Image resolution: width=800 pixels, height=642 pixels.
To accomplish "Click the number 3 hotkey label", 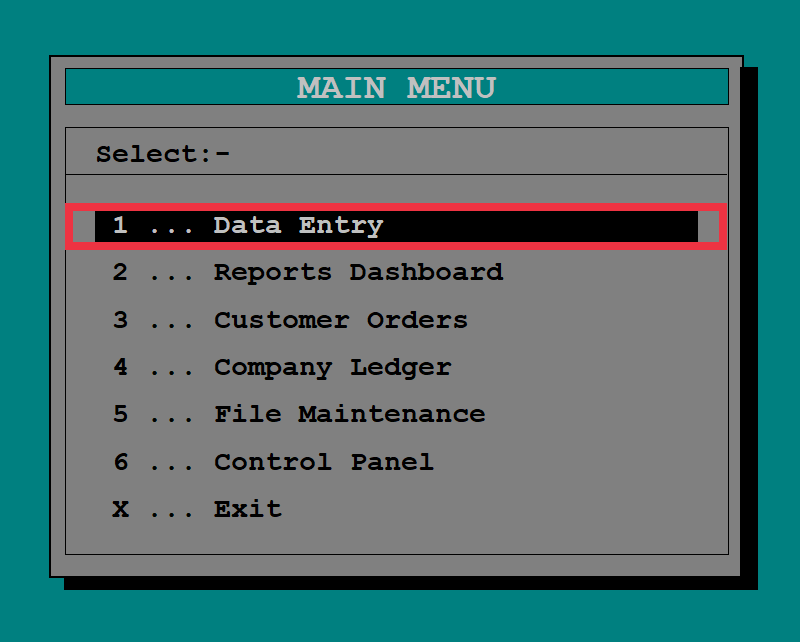I will (x=120, y=320).
